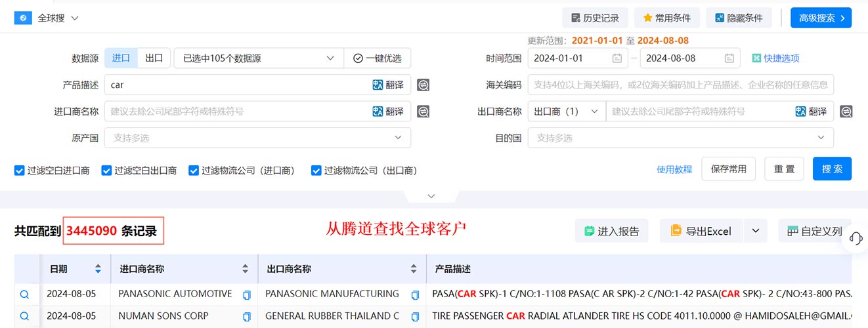This screenshot has height=328, width=868.
Task: Click 翻译 icon in 产品描述 field
Action: (x=388, y=85)
